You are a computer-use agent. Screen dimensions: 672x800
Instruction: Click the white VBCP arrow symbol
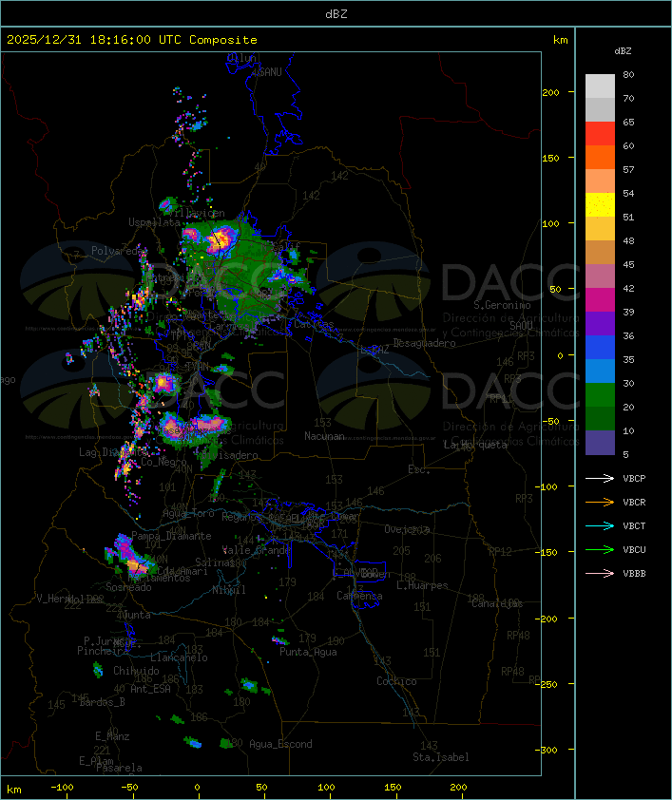coord(600,478)
